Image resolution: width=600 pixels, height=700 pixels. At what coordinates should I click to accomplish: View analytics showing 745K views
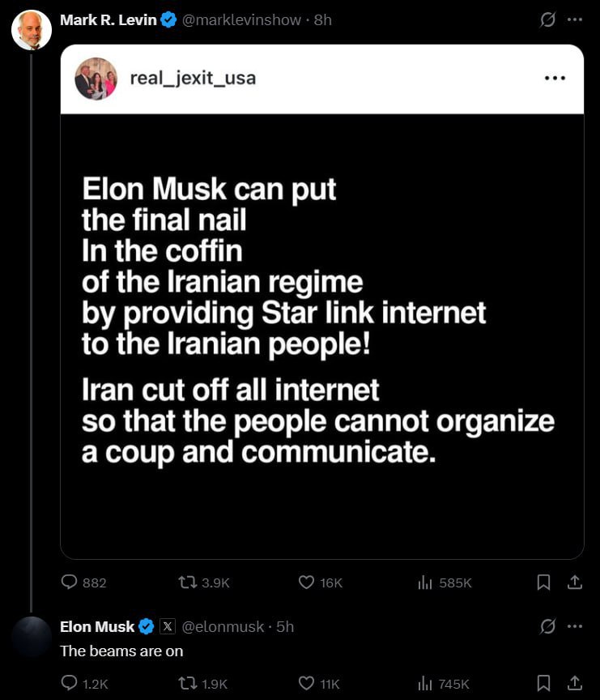pos(444,684)
